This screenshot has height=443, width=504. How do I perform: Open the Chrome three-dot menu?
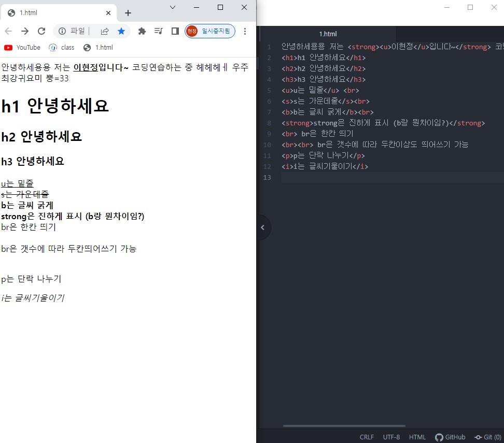coord(245,31)
